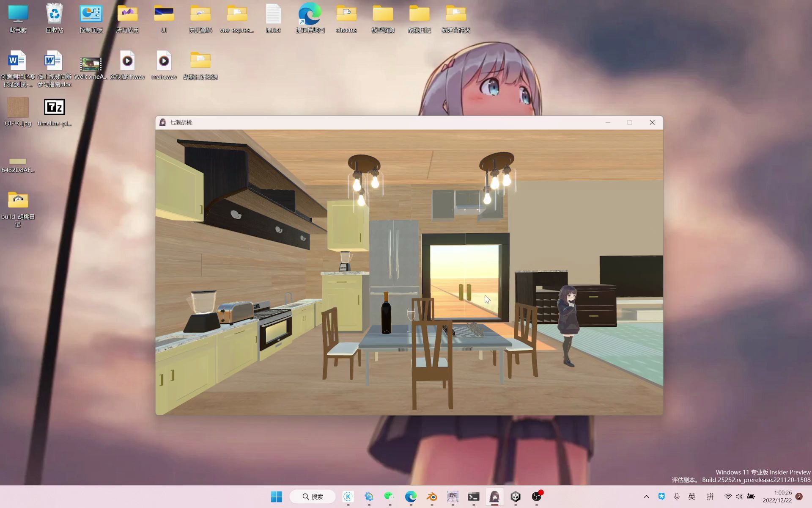Click the OBS Studio taskbar icon

536,497
